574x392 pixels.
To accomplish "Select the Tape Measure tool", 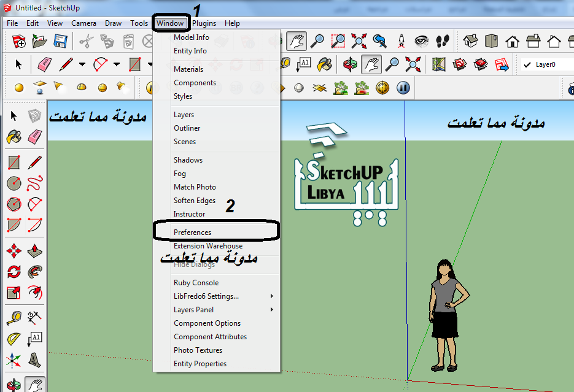I will 14,318.
